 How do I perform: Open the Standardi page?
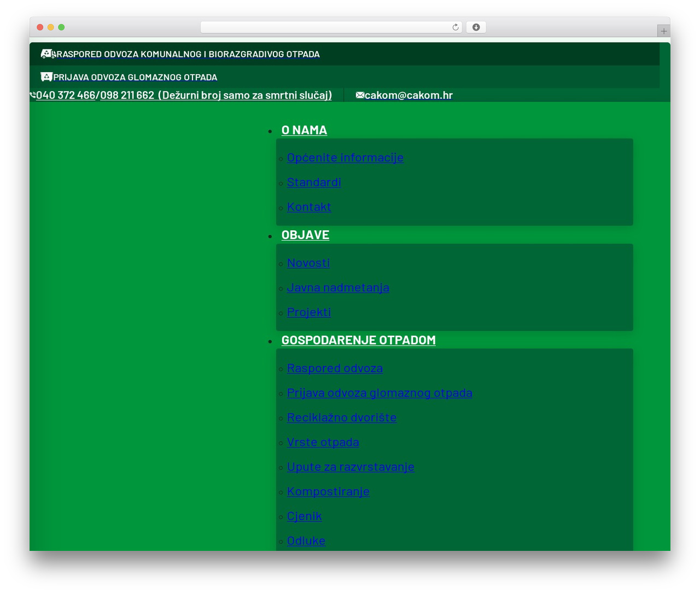click(314, 182)
